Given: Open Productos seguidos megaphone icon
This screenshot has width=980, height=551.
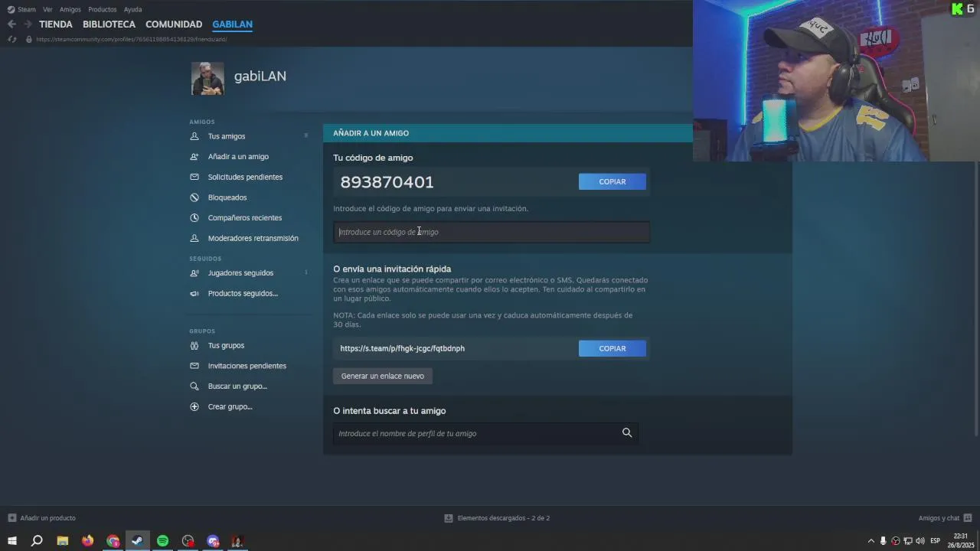Looking at the screenshot, I should (x=194, y=294).
